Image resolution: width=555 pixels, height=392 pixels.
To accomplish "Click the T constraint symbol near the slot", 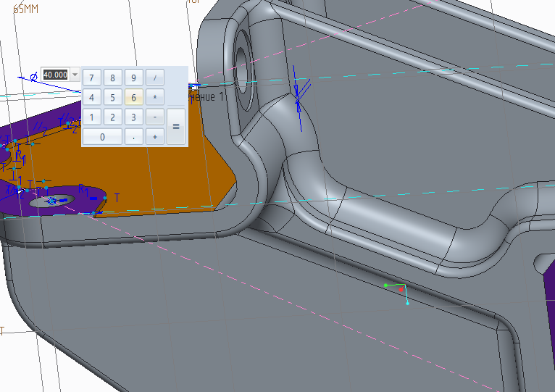I will [x=117, y=198].
